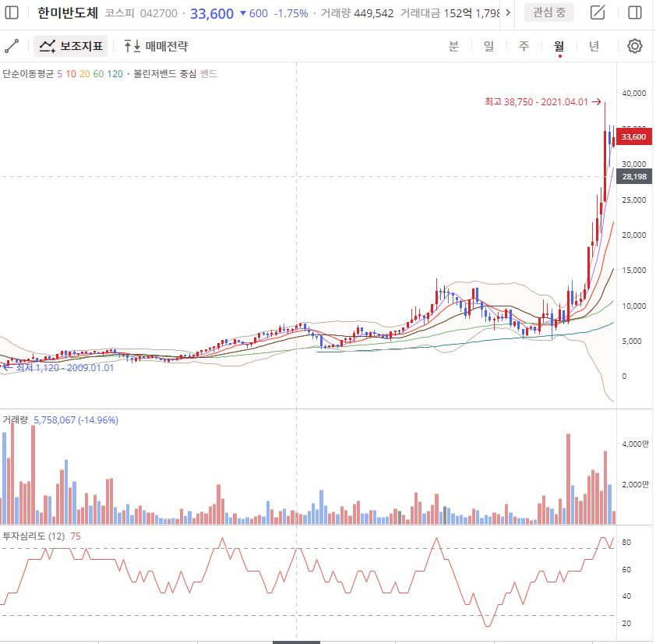Click the 최고 38,750 high marker
This screenshot has height=644, width=656.
(542, 102)
